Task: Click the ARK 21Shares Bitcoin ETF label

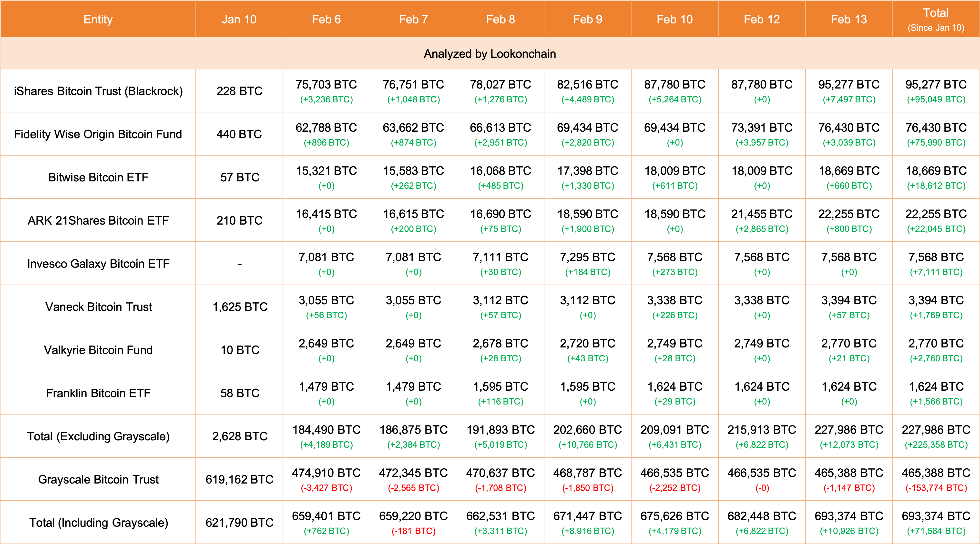Action: point(98,220)
